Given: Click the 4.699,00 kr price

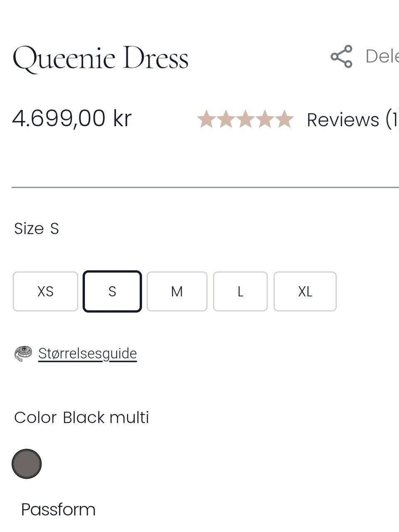Looking at the screenshot, I should click(72, 118).
